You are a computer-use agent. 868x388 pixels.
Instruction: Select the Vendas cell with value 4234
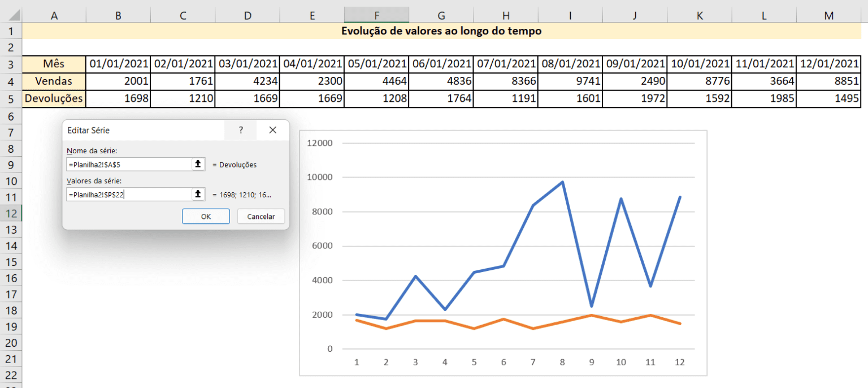coord(248,81)
